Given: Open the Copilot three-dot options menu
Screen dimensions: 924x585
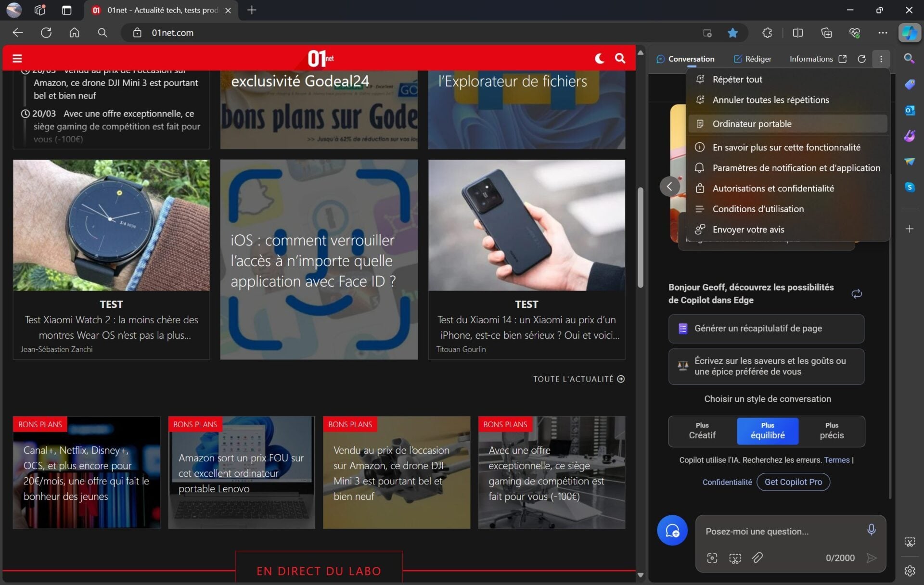Looking at the screenshot, I should [881, 59].
